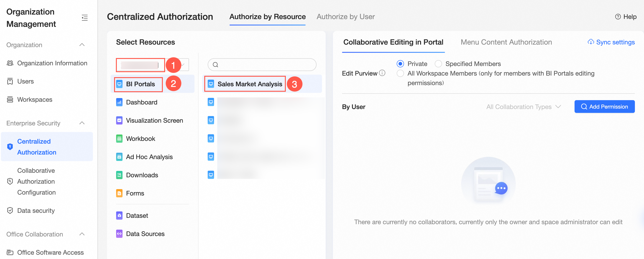Click the Edit Purview info icon
Viewport: 644px width, 259px height.
tap(382, 73)
